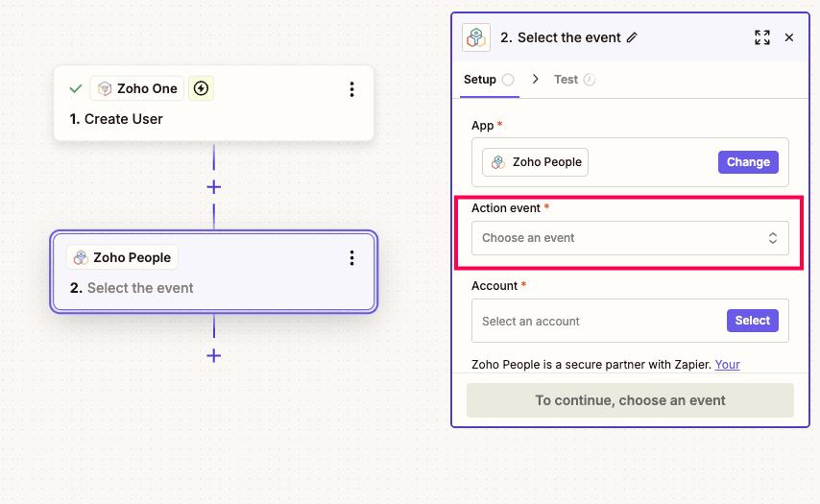Rename the step using the pencil icon
820x504 pixels.
point(632,37)
